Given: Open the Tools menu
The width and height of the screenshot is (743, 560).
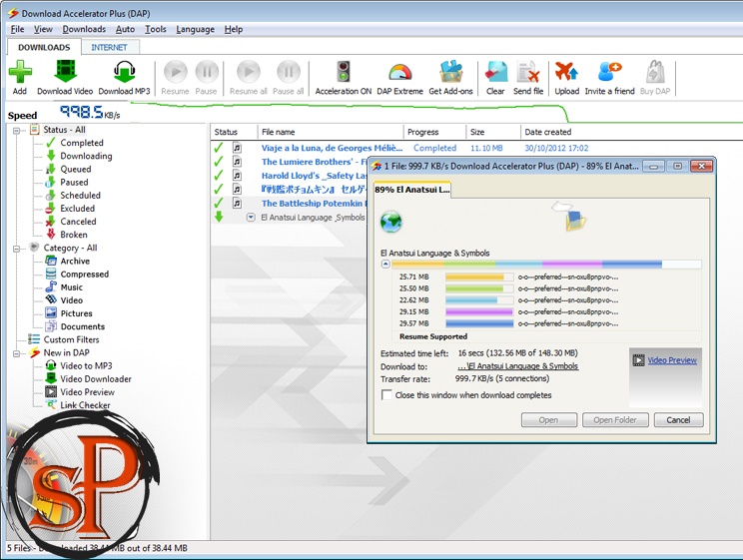Looking at the screenshot, I should click(156, 30).
